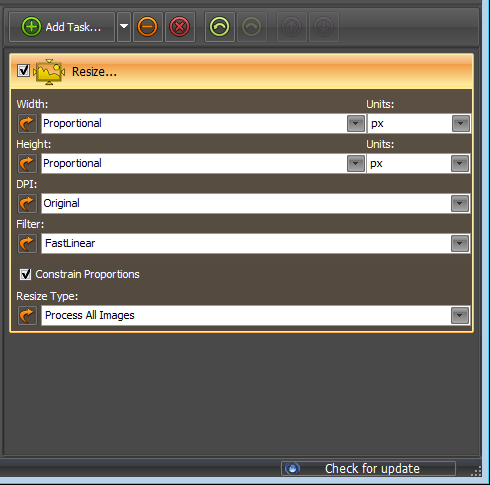This screenshot has width=490, height=485.
Task: Click the red delete all tasks icon
Action: tap(180, 27)
